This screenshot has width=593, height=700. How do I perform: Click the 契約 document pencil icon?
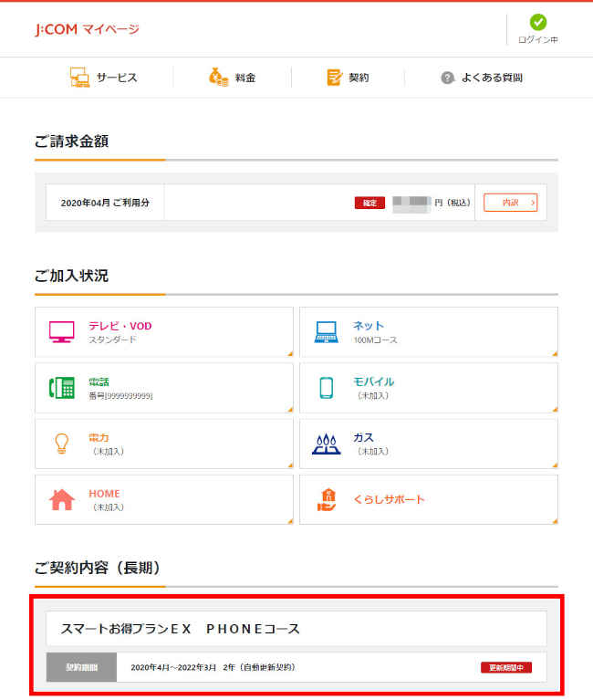334,78
